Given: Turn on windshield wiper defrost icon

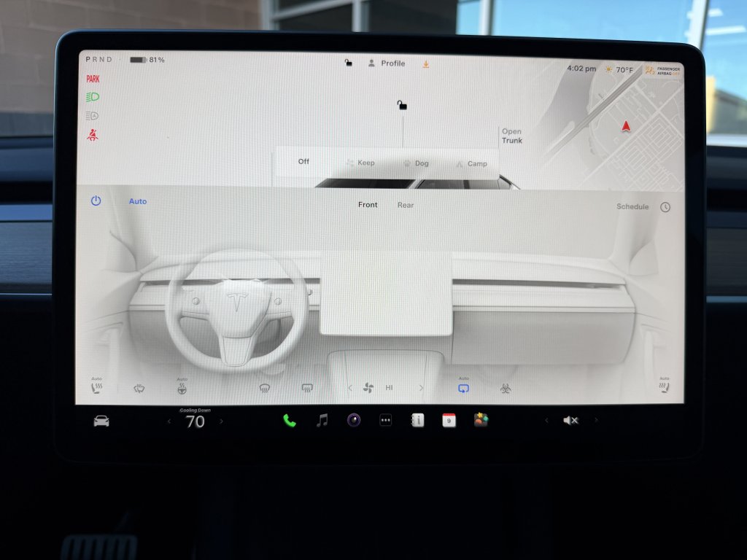Looking at the screenshot, I should point(139,389).
